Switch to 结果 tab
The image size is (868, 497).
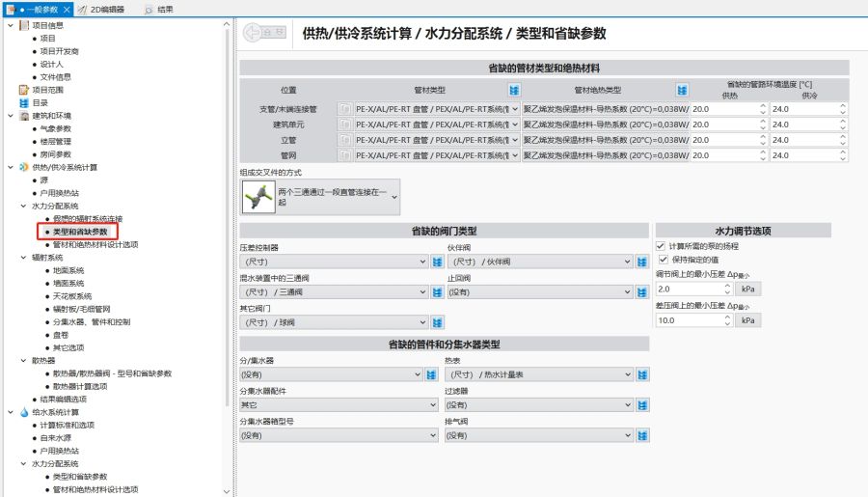159,10
